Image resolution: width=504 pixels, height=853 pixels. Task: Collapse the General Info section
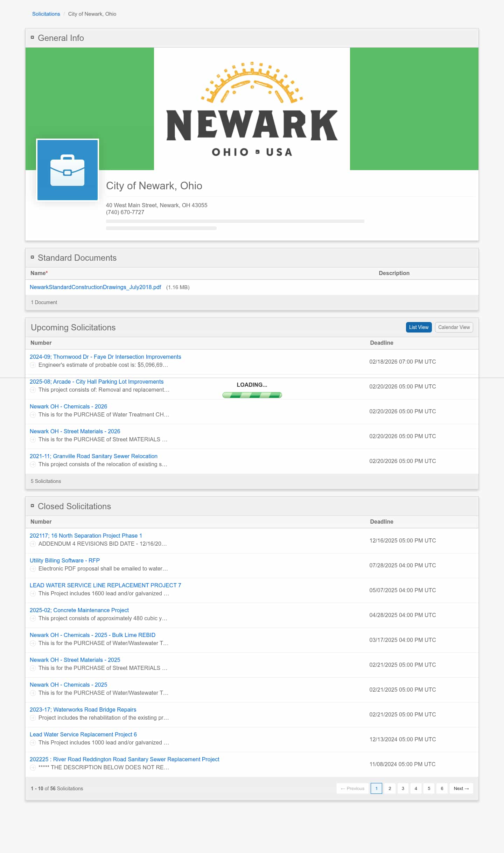pyautogui.click(x=32, y=37)
